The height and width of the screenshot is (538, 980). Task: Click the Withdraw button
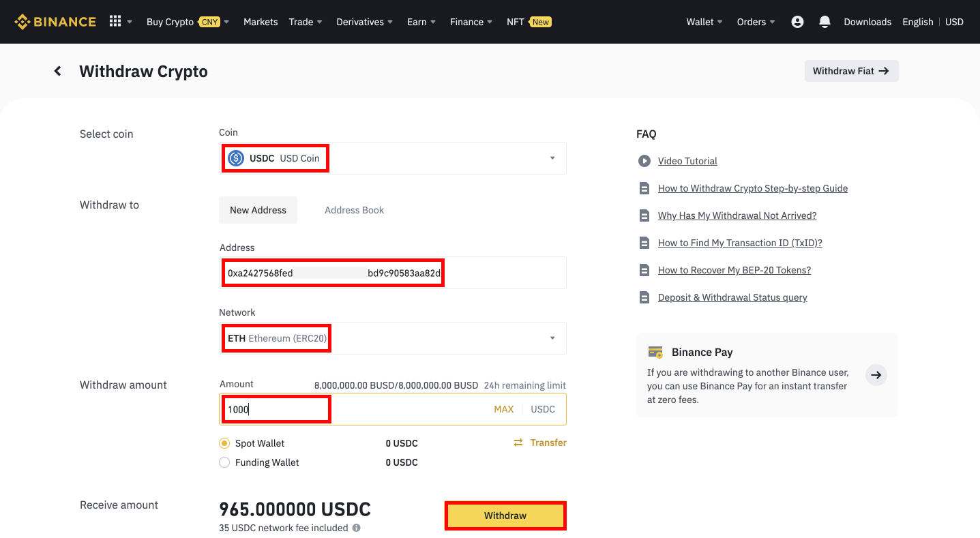tap(505, 515)
